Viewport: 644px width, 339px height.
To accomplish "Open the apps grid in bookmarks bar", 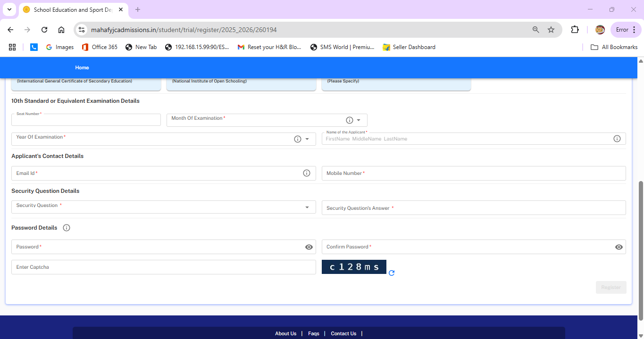I will click(x=12, y=47).
